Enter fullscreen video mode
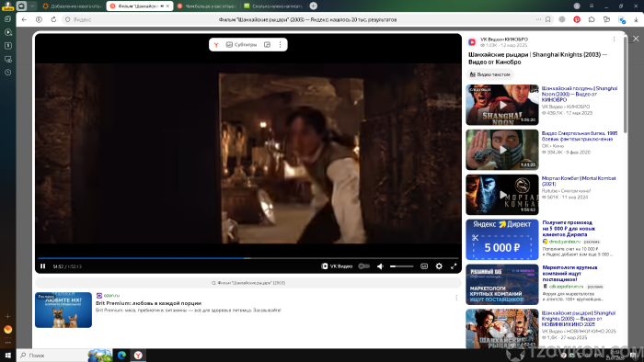The height and width of the screenshot is (362, 644). tap(454, 266)
